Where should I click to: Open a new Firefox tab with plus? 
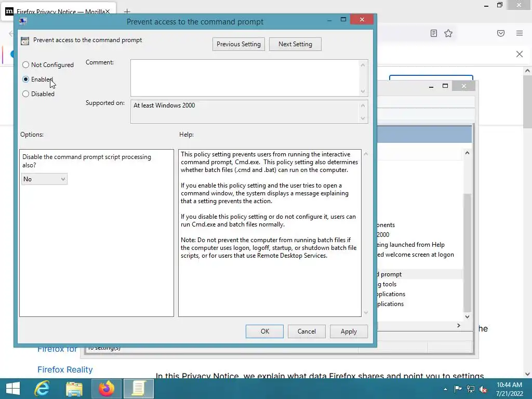[x=127, y=11]
